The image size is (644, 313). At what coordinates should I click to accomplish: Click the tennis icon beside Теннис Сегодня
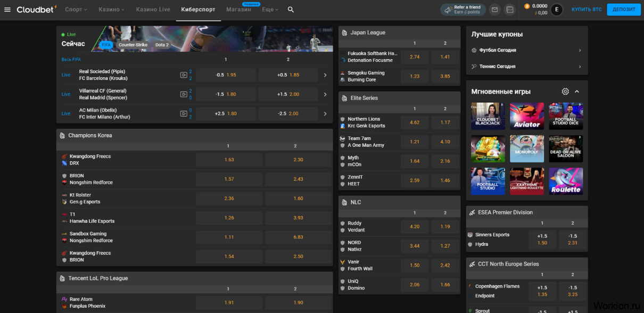tap(474, 67)
